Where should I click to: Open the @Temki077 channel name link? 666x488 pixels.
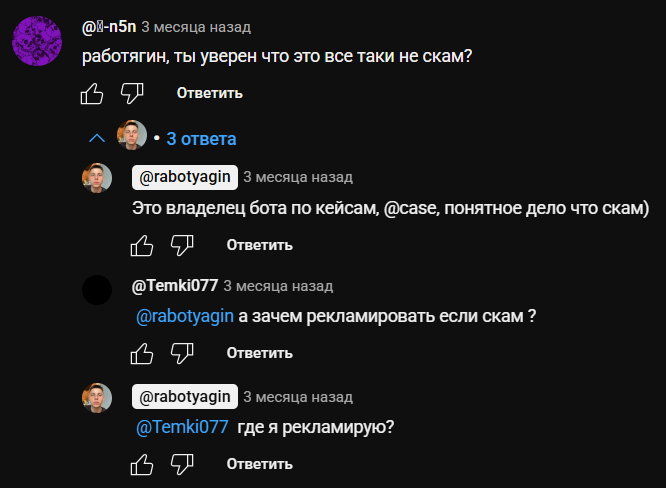point(174,285)
